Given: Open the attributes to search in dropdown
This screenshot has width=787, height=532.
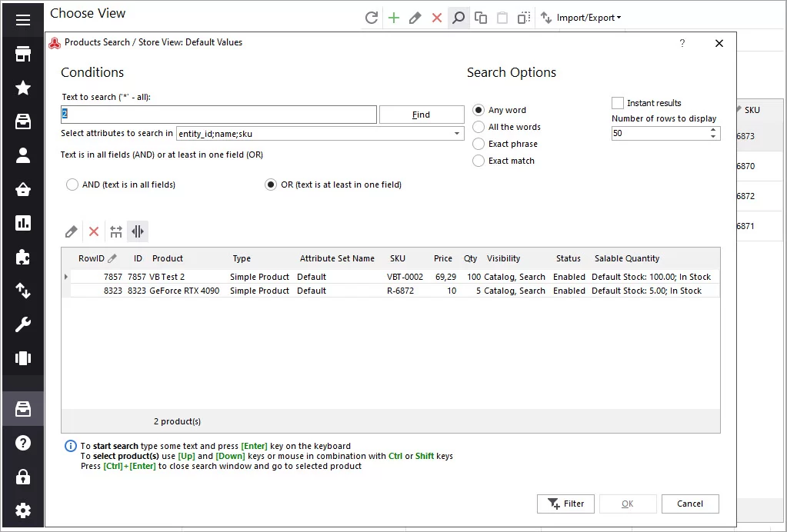Looking at the screenshot, I should pyautogui.click(x=457, y=133).
